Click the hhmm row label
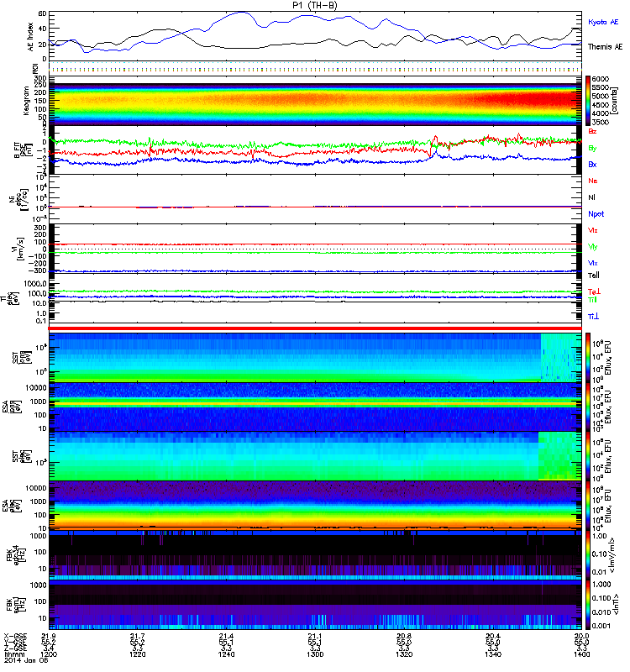 (x=13, y=654)
